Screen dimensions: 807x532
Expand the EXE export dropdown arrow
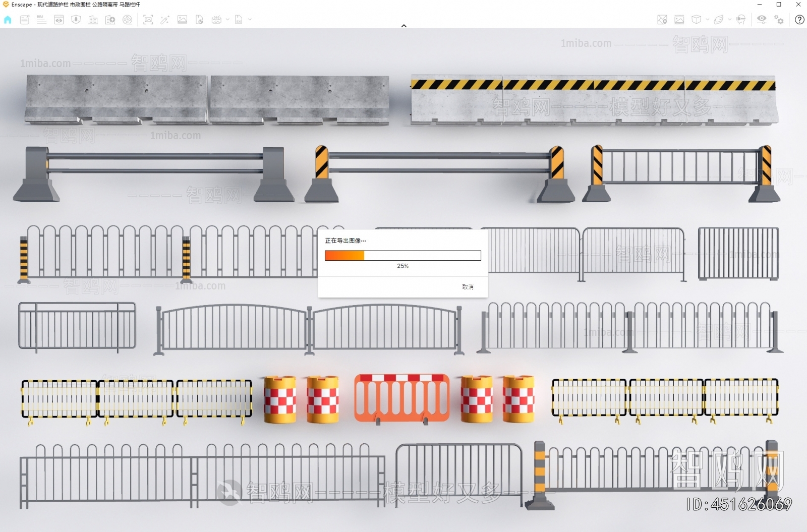tap(250, 20)
